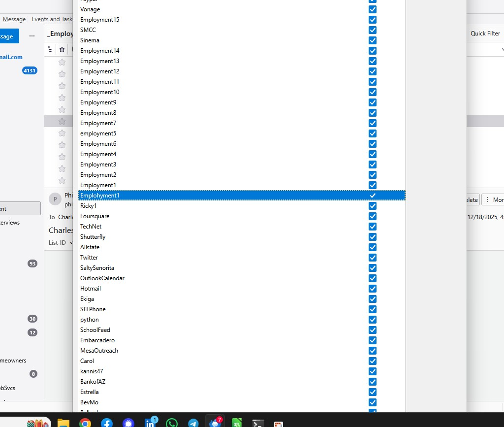The width and height of the screenshot is (504, 427).
Task: Click the starred column header icon
Action: tap(62, 49)
